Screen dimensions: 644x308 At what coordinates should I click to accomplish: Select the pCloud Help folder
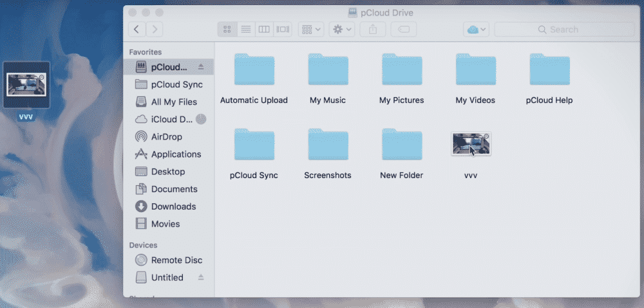click(549, 69)
